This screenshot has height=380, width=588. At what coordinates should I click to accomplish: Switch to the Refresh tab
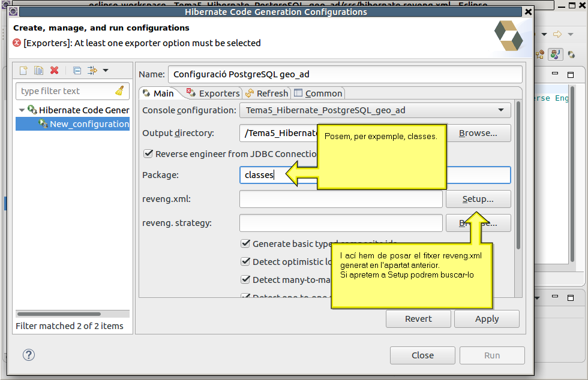click(267, 94)
